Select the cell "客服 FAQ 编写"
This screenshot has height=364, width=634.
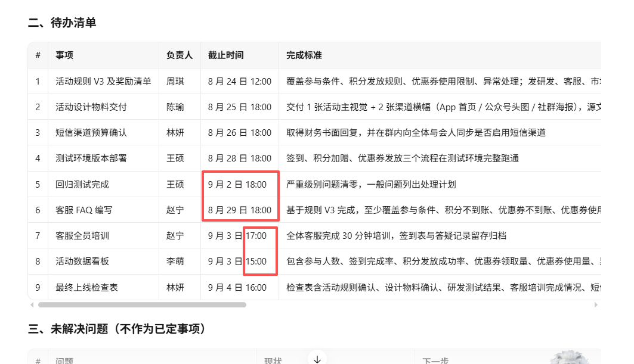coord(84,210)
